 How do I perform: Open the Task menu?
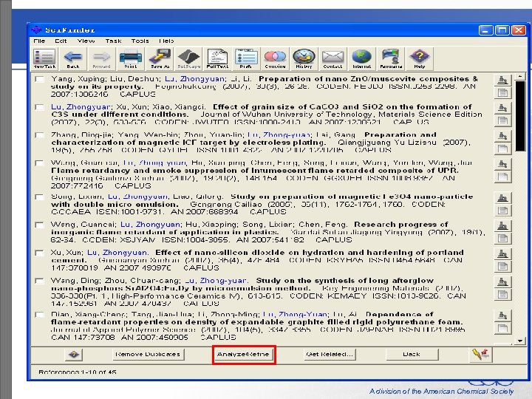click(113, 41)
